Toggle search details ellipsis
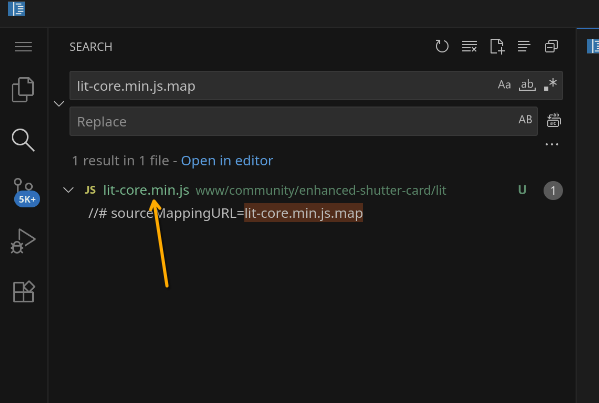Image resolution: width=599 pixels, height=403 pixels. tap(552, 145)
